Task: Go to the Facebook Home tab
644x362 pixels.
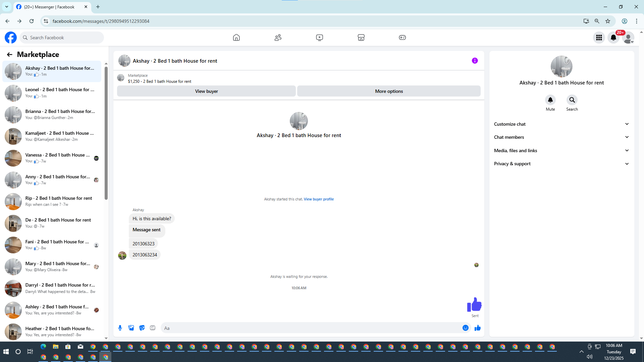Action: (x=236, y=38)
